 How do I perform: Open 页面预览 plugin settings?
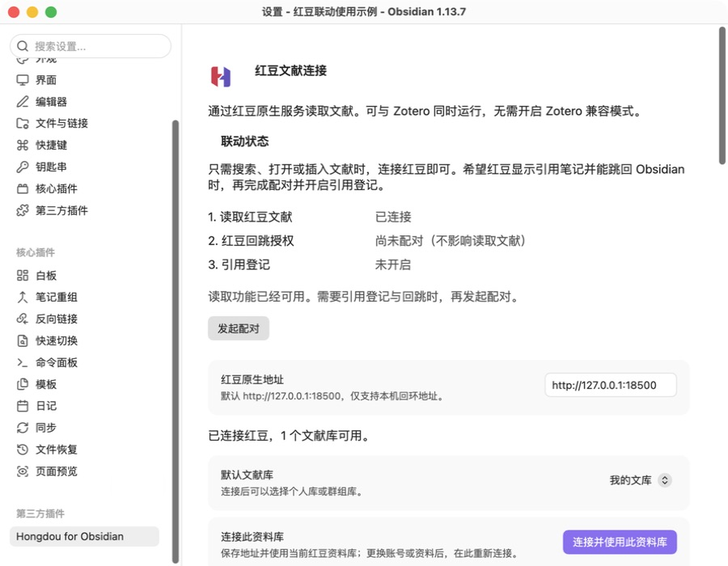click(84, 471)
